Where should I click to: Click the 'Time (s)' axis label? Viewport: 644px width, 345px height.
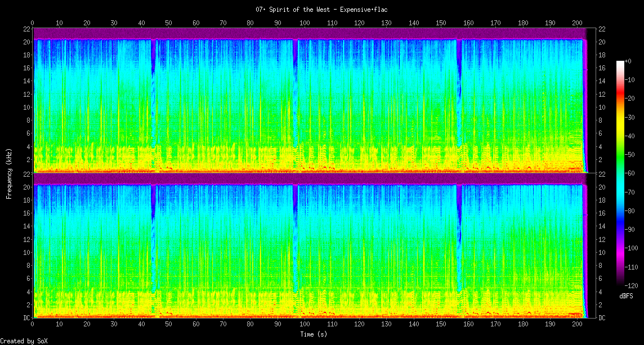coord(313,334)
